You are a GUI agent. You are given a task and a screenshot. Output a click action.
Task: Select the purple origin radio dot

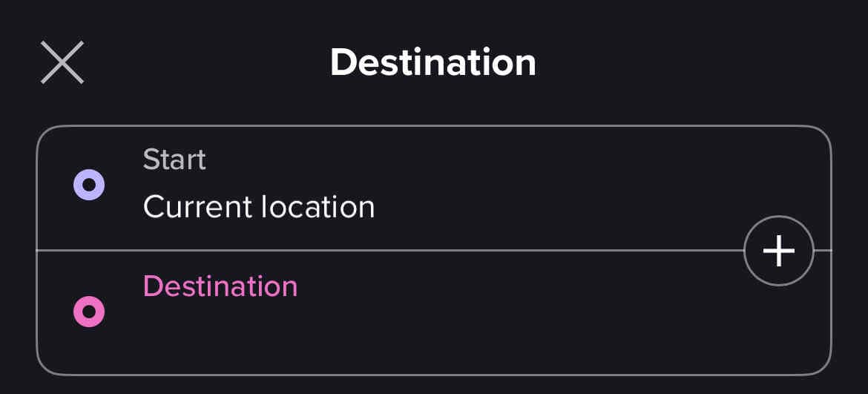[89, 185]
